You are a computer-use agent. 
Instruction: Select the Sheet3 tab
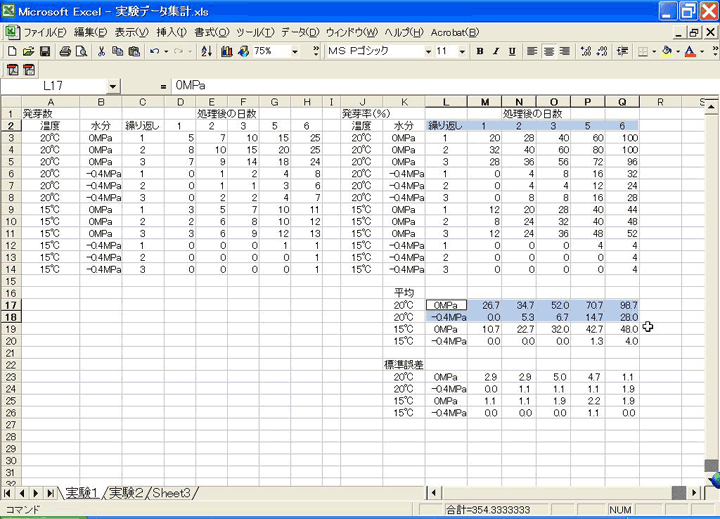tap(173, 493)
